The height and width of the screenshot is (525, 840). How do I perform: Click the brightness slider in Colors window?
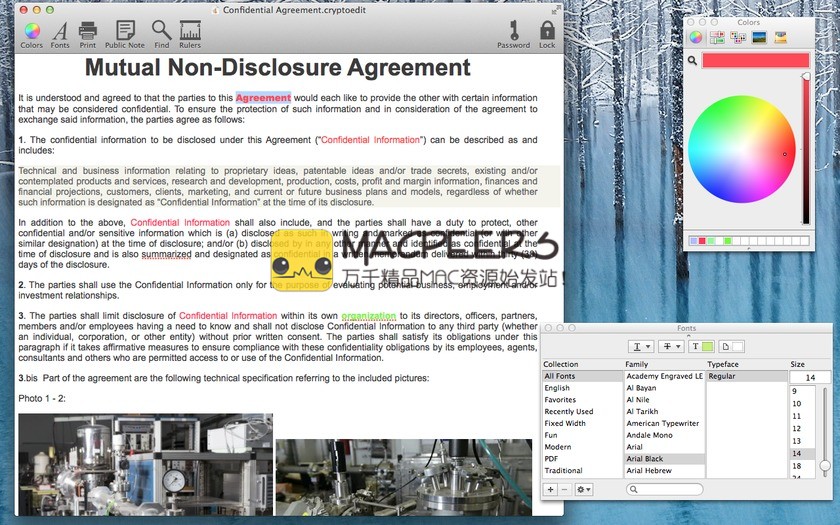[806, 149]
